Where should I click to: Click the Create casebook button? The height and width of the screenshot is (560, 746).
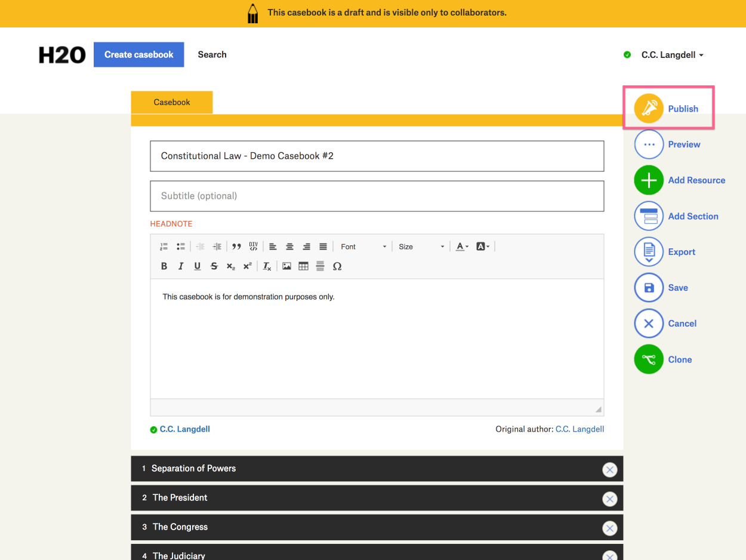(x=139, y=54)
